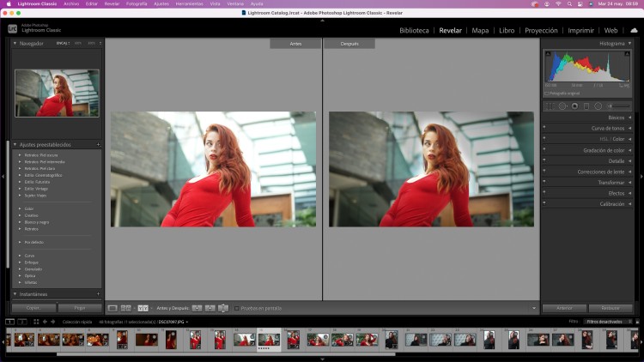Go forward with the filmstrip right arrow
644x362 pixels.
pos(52,322)
